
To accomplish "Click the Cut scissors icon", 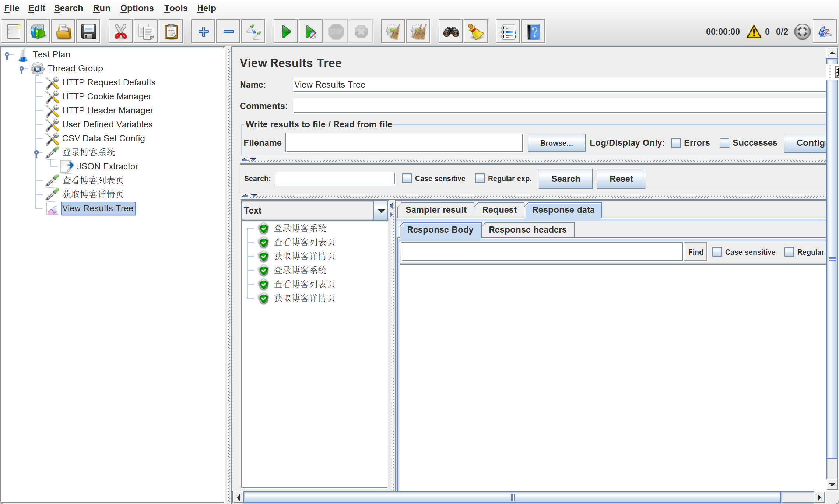I will tap(120, 32).
